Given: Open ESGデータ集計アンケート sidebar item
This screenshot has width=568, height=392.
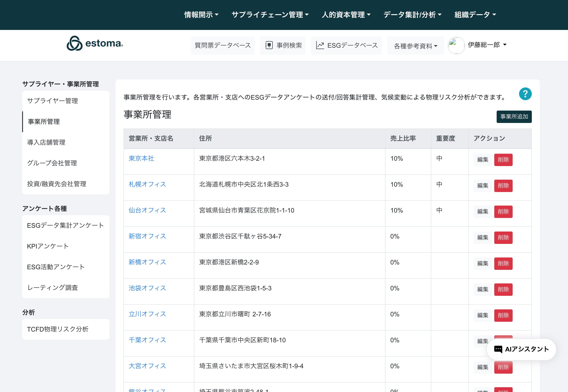Looking at the screenshot, I should [x=65, y=225].
